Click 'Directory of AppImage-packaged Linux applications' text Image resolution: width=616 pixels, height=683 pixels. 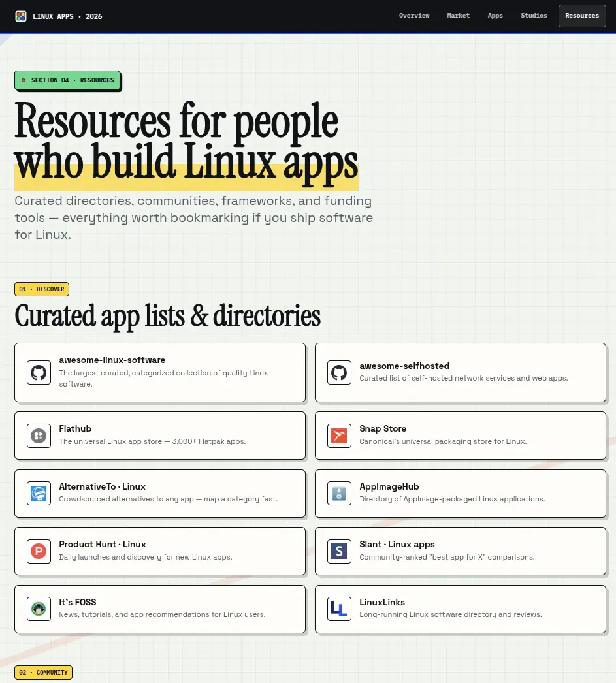point(452,499)
